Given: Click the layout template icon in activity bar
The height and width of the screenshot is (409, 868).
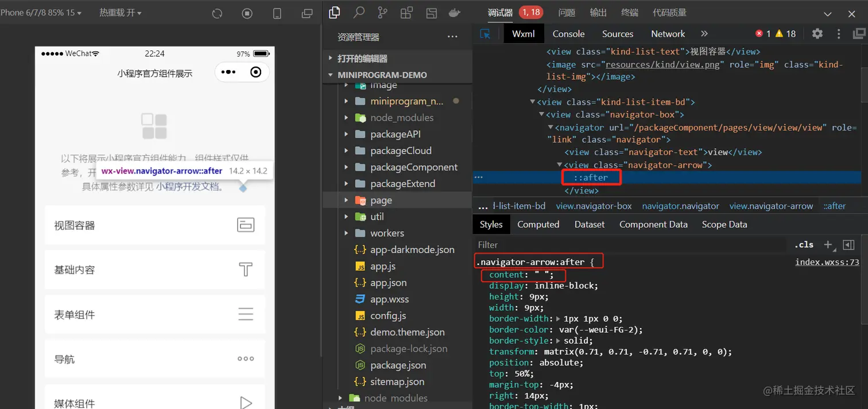Looking at the screenshot, I should [431, 13].
